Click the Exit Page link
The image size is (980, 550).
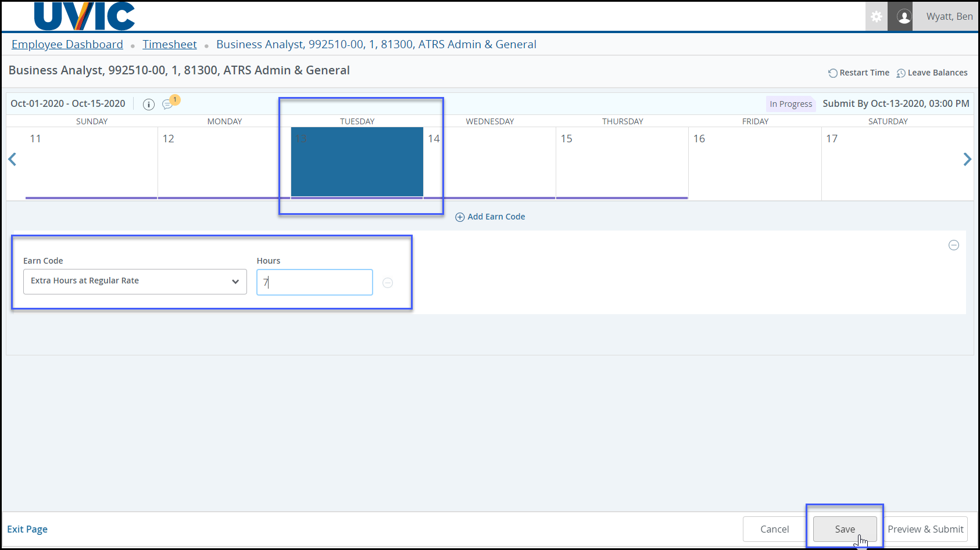pos(27,529)
